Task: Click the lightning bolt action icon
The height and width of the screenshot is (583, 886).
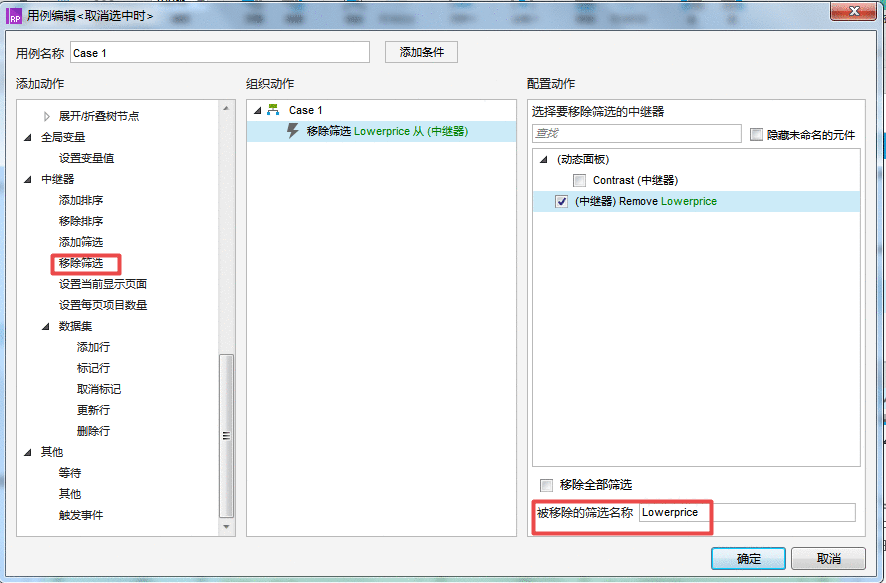Action: tap(292, 130)
